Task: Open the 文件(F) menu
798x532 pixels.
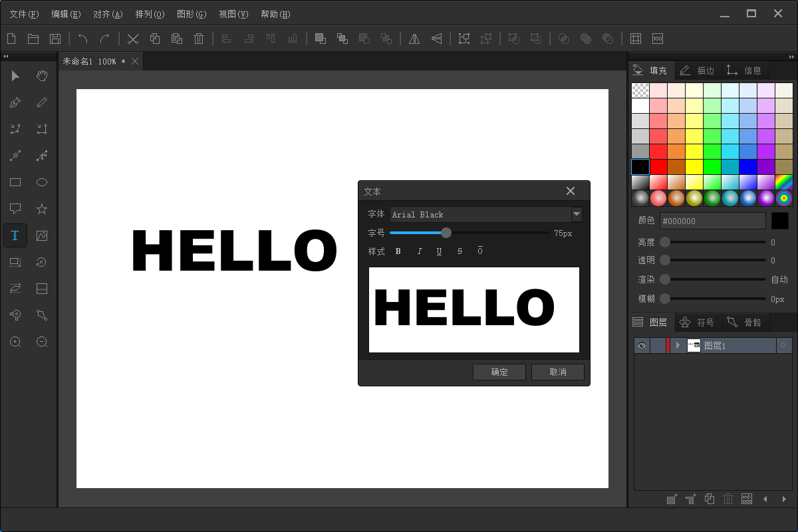Action: (x=24, y=14)
